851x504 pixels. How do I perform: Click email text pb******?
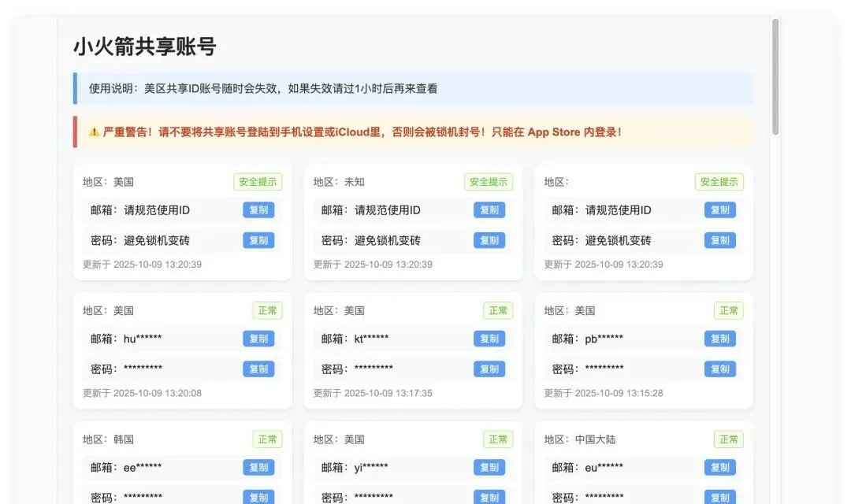pos(604,339)
